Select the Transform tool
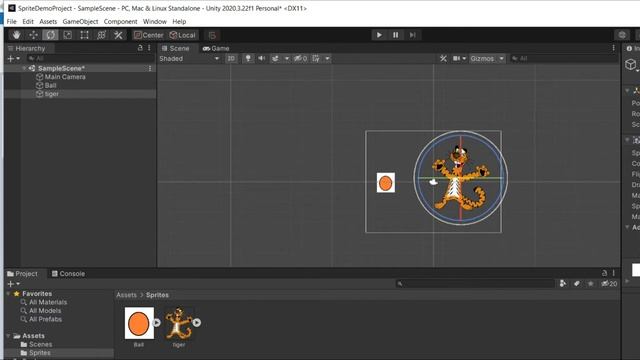Screen dimensions: 640x360 [101, 35]
